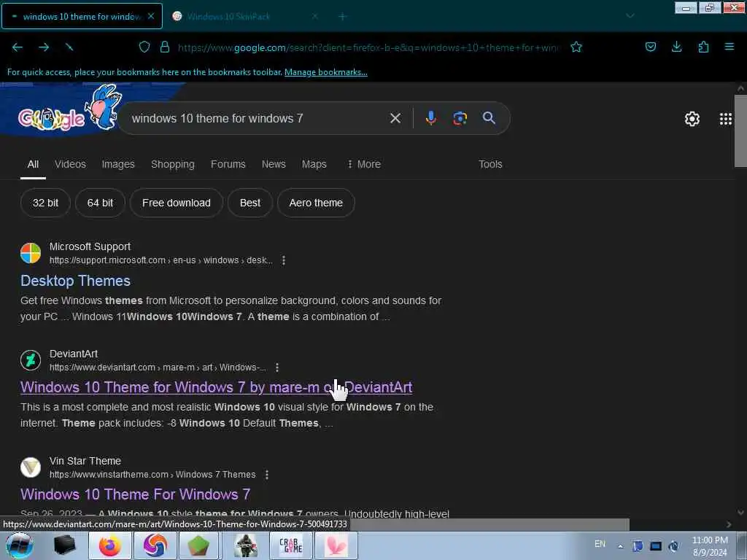Expand the More search categories menu
The width and height of the screenshot is (747, 560).
pos(365,164)
